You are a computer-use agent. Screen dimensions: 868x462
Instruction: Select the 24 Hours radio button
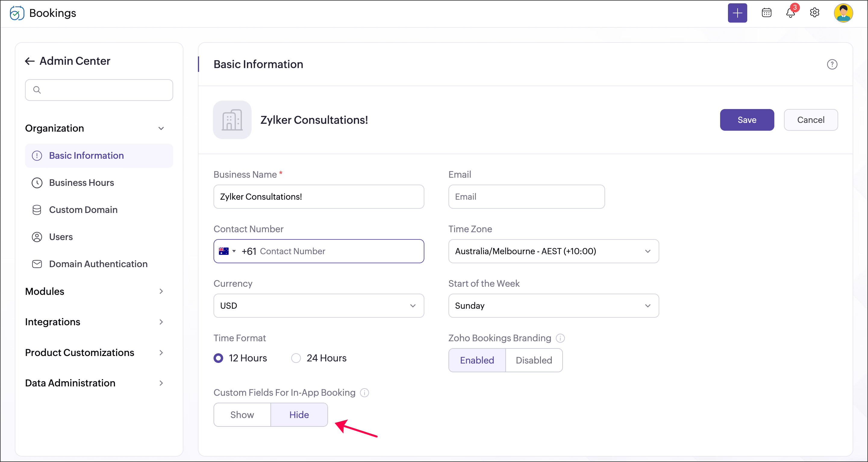296,358
